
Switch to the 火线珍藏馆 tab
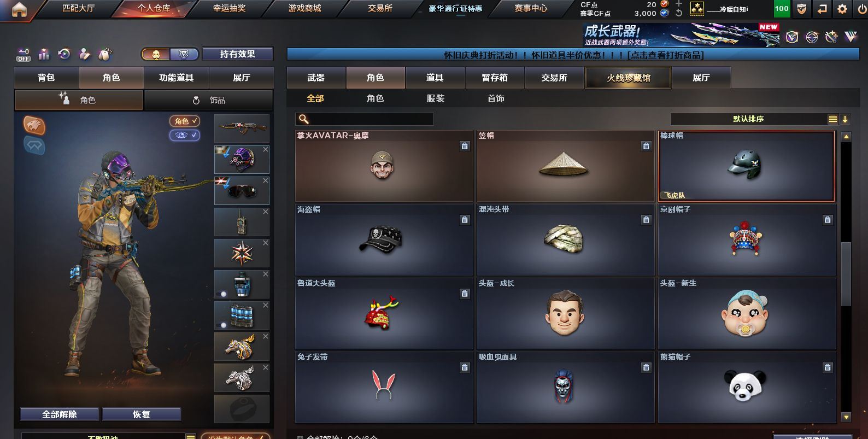628,78
